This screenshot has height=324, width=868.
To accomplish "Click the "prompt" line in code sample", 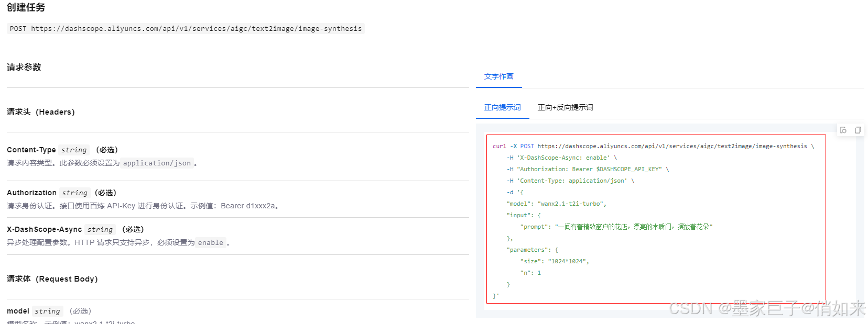I will pyautogui.click(x=616, y=227).
